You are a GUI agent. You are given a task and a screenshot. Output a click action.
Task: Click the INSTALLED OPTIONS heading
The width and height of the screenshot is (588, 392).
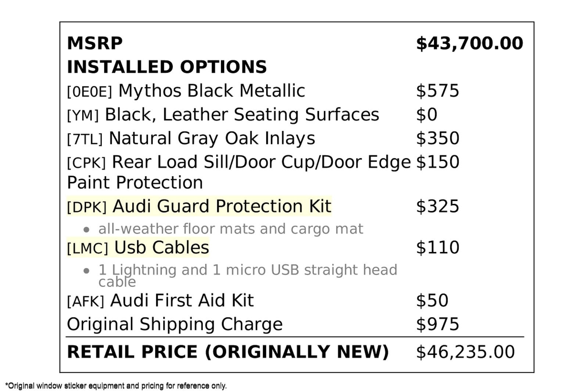pyautogui.click(x=167, y=67)
